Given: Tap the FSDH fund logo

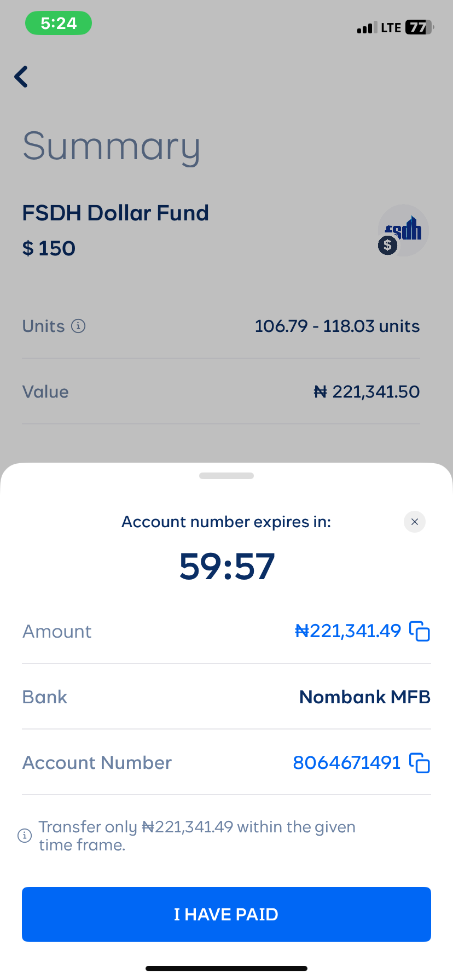Looking at the screenshot, I should [x=403, y=231].
